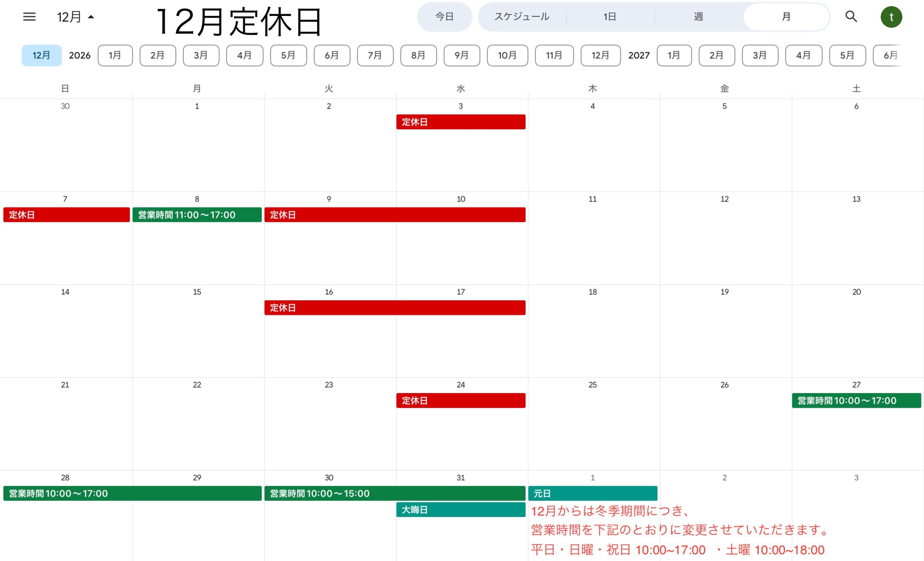
Task: Open 営業時間 10:00〜15:00 event
Action: point(395,493)
